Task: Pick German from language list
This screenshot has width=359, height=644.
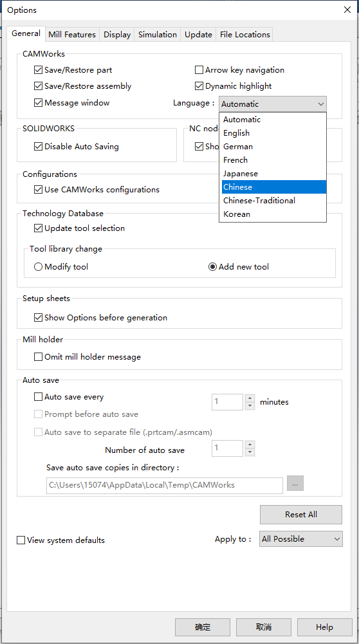Action: (x=273, y=147)
